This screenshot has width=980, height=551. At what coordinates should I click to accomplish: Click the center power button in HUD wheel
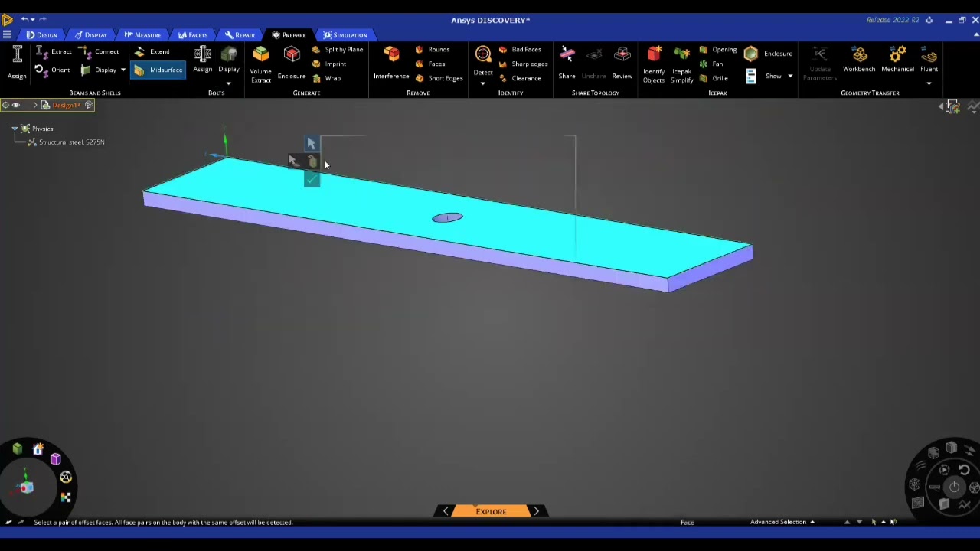pyautogui.click(x=954, y=487)
